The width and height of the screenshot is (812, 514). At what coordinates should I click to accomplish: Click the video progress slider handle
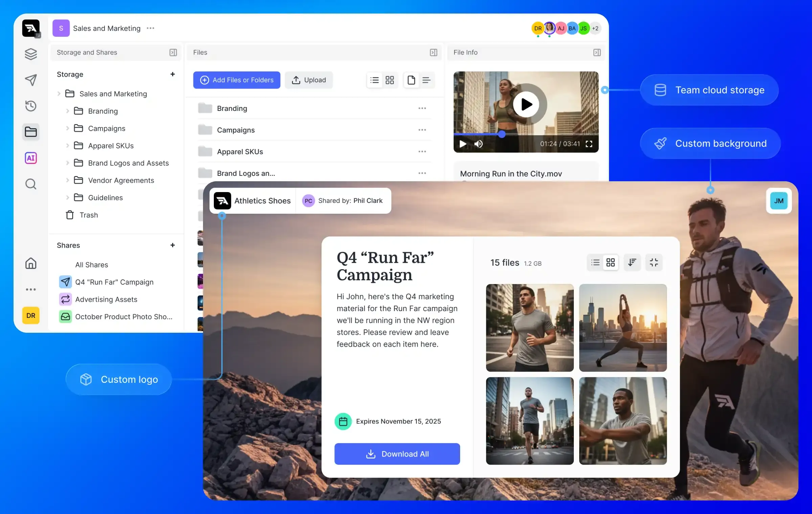tap(502, 134)
